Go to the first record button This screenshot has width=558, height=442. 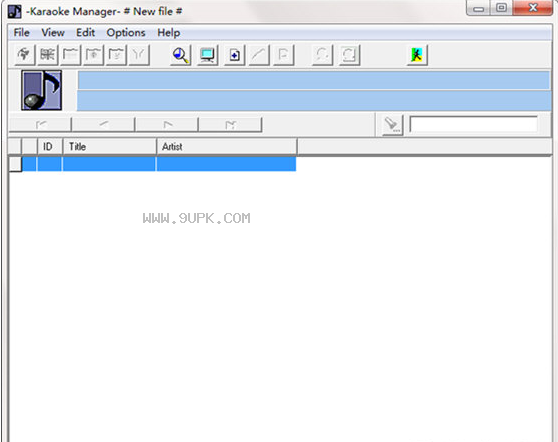pyautogui.click(x=40, y=125)
